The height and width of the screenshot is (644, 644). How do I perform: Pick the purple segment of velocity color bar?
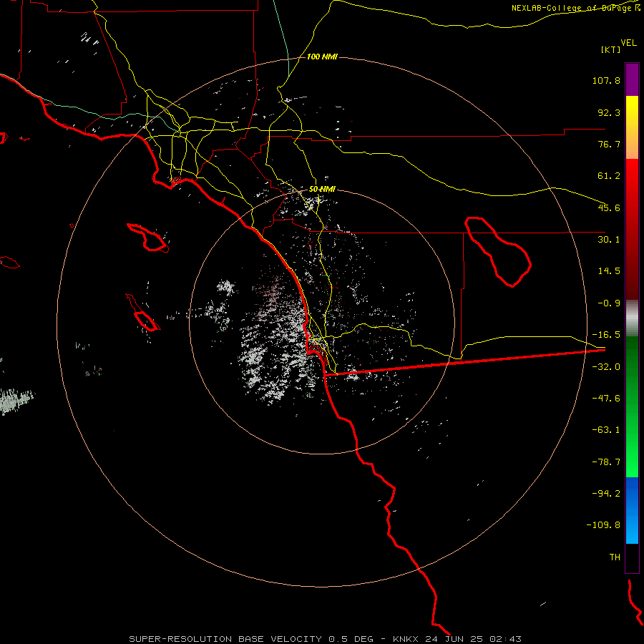[632, 79]
